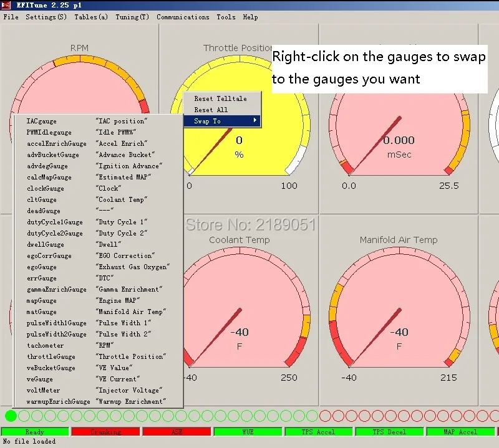Image resolution: width=499 pixels, height=448 pixels.
Task: Click the MAP Accel status indicator
Action: [460, 432]
